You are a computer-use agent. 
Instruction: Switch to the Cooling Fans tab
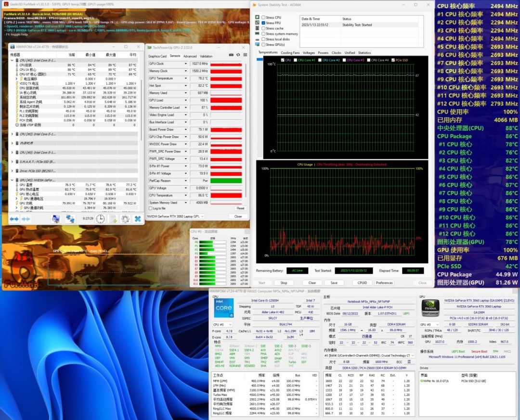[x=290, y=52]
